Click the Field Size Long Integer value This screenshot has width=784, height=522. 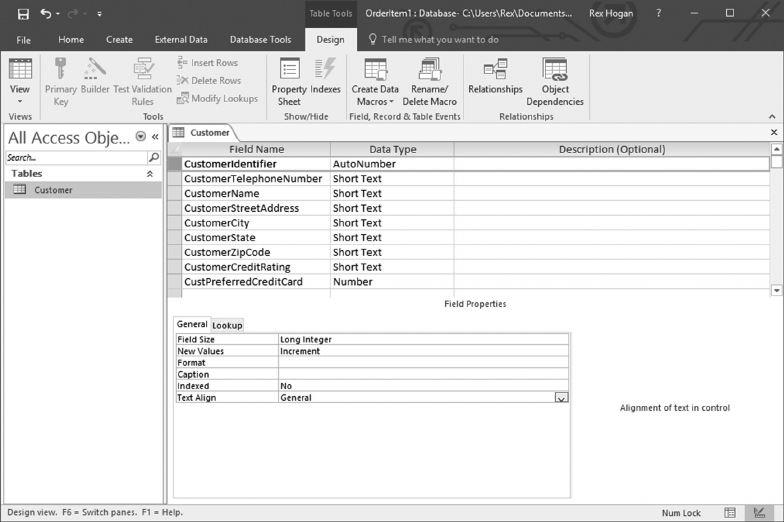click(423, 340)
